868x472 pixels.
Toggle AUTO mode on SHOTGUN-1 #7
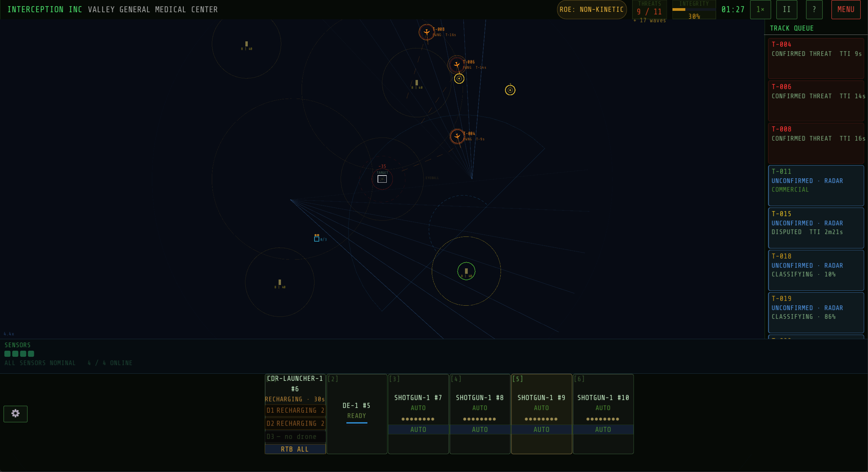tap(418, 429)
